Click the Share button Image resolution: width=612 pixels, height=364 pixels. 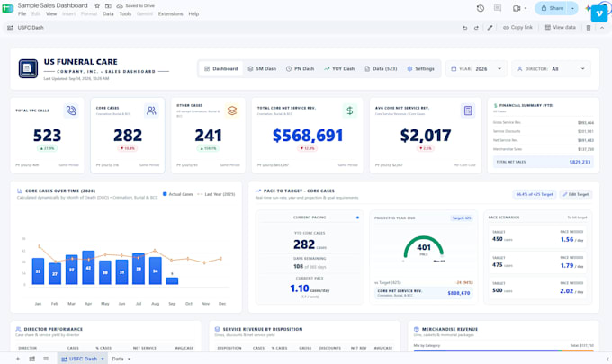click(x=553, y=8)
